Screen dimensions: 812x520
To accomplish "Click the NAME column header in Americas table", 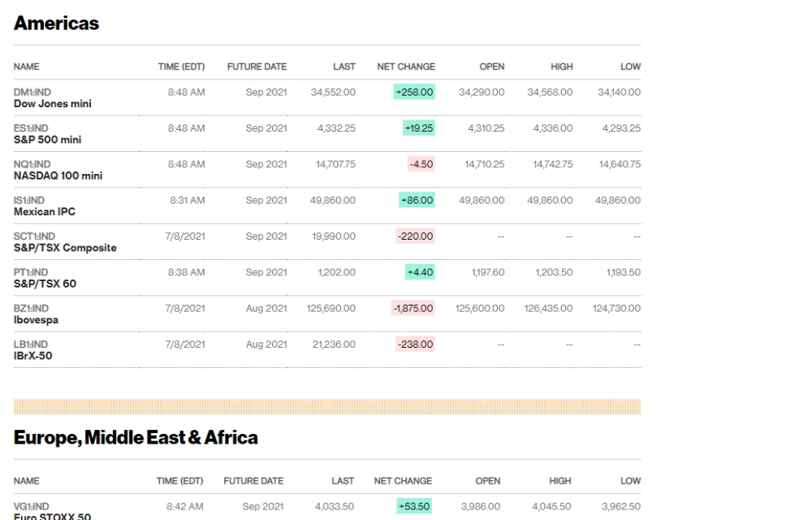I will coord(27,67).
